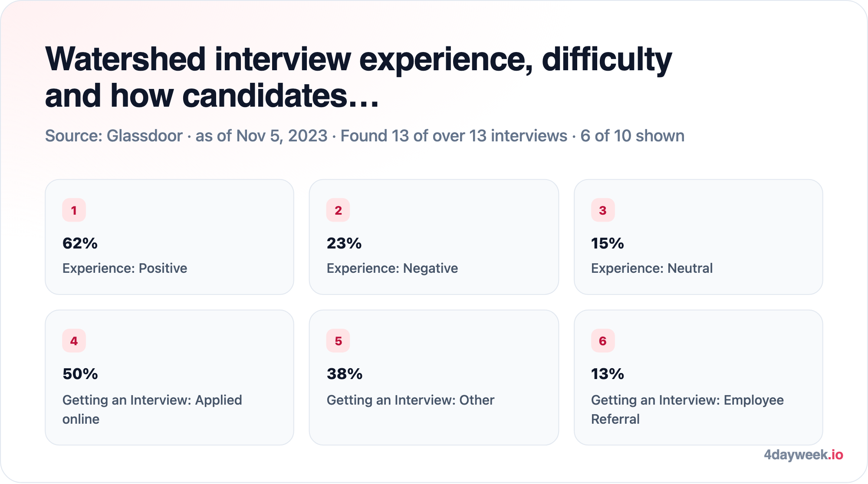Click the 50% statistic value

80,374
